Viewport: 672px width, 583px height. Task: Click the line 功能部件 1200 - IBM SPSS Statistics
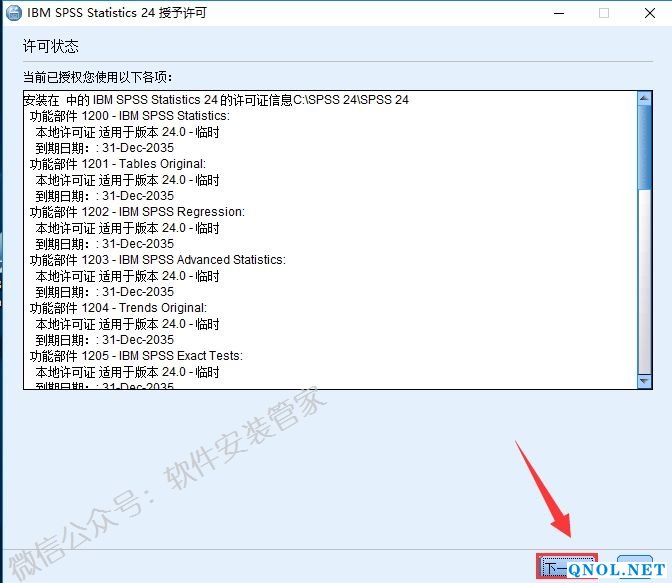point(129,116)
